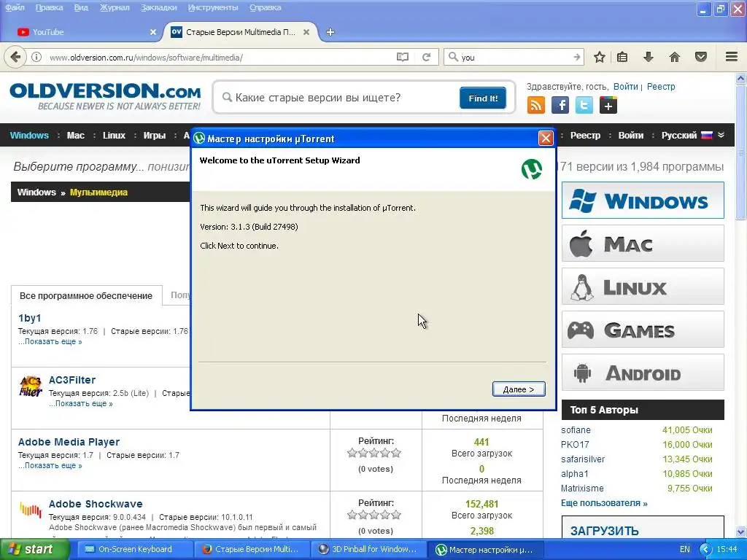Viewport: 747px width, 560px height.
Task: Click the Games platform banner
Action: [x=643, y=329]
